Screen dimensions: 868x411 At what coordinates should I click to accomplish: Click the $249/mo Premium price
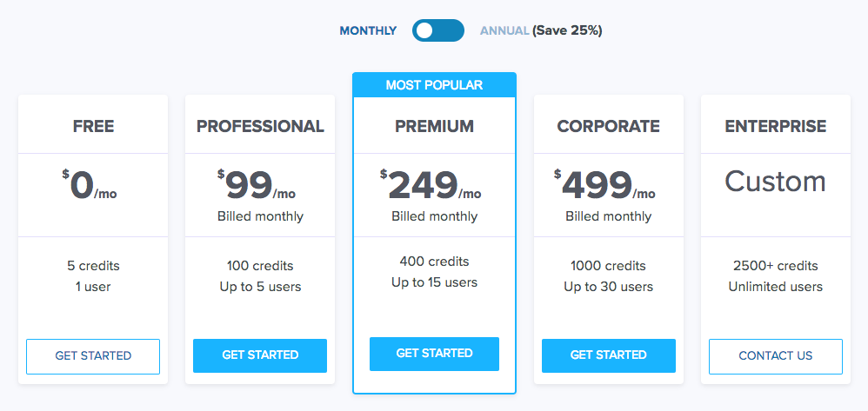click(431, 185)
